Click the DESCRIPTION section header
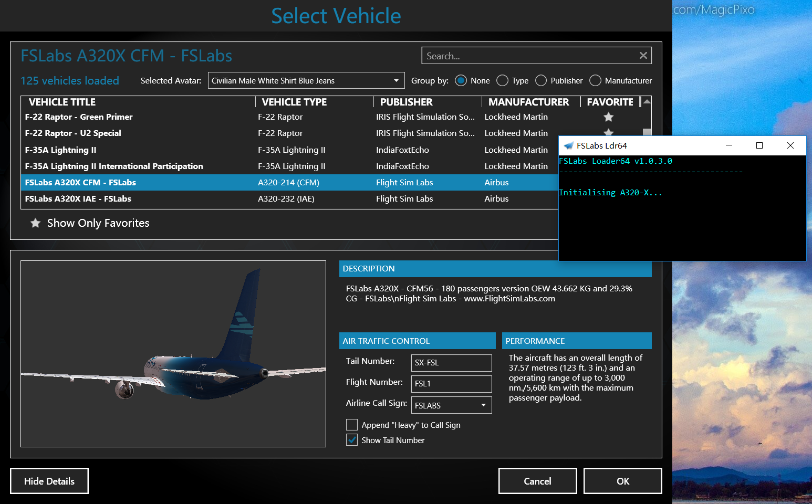Screen dimensions: 812x504 click(x=495, y=268)
